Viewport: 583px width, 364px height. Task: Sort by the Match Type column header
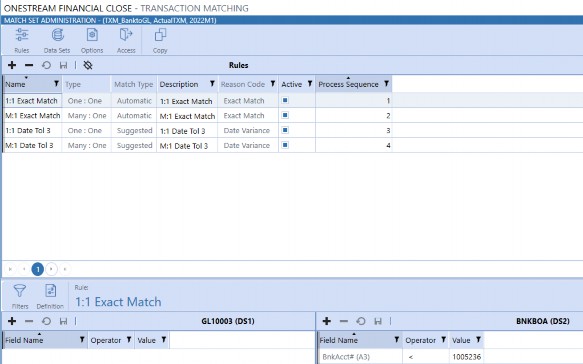coord(134,84)
